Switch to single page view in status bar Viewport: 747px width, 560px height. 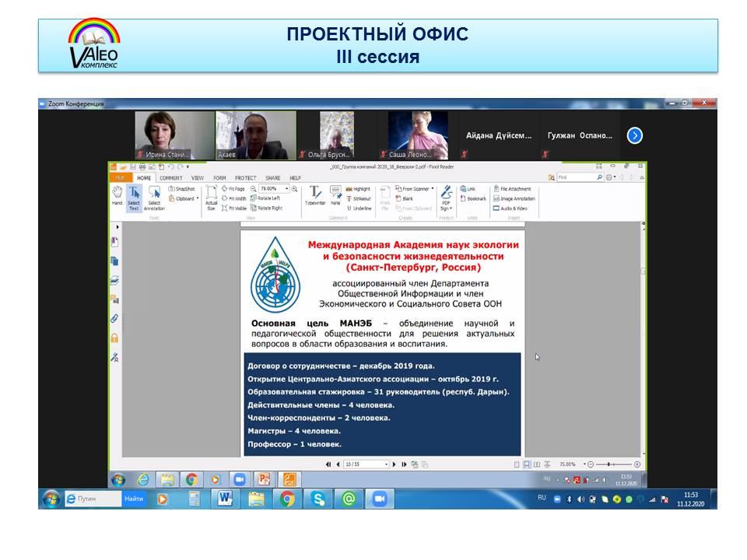tap(517, 464)
